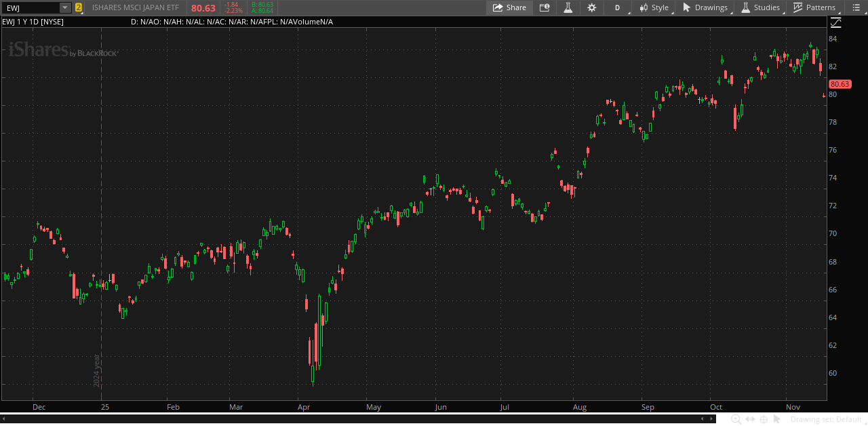The height and width of the screenshot is (426, 868).
Task: Click the last price 80.63 in header
Action: click(203, 8)
